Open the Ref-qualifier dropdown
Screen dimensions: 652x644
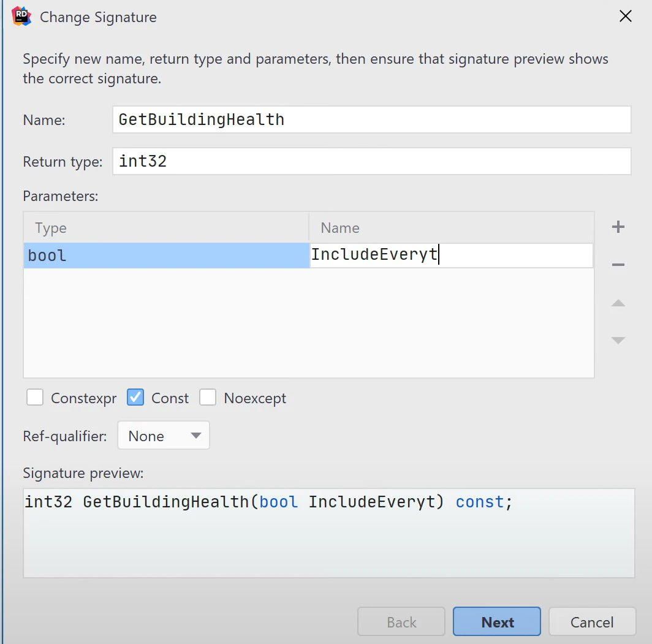click(x=164, y=435)
